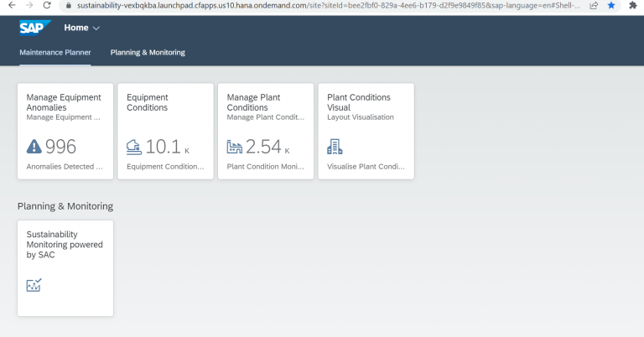Click the building icon on Plant Conditions Visual
This screenshot has width=644, height=337.
pyautogui.click(x=335, y=147)
